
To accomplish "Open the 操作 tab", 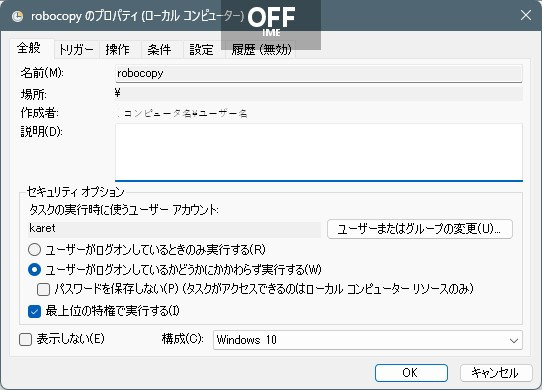I will 118,50.
